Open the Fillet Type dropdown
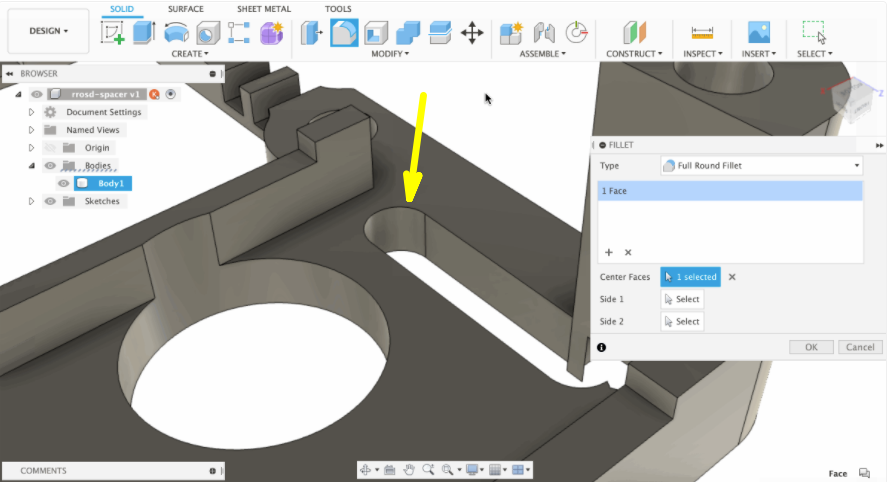The height and width of the screenshot is (482, 890). pos(761,166)
